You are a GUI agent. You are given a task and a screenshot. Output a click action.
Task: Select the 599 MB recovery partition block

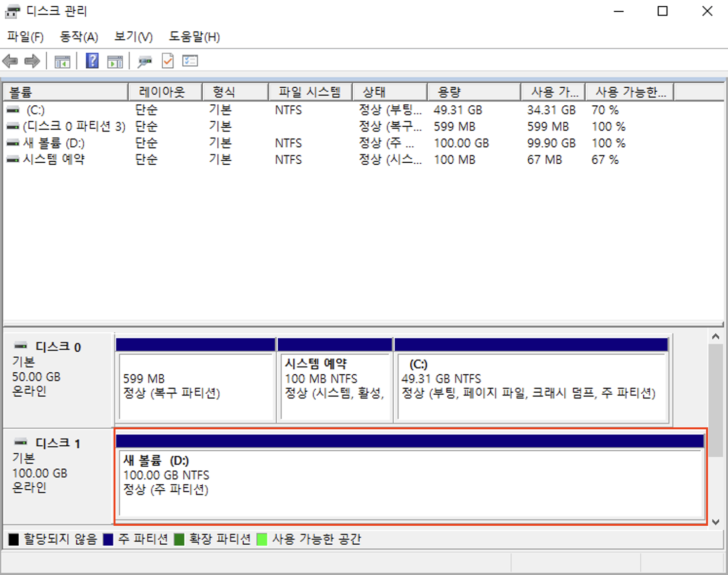coord(195,380)
